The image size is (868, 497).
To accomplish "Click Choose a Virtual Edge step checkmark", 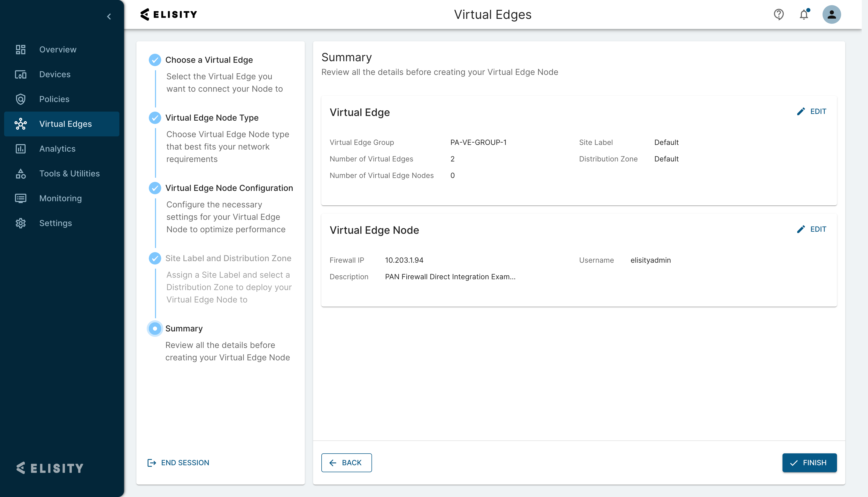I will [155, 60].
